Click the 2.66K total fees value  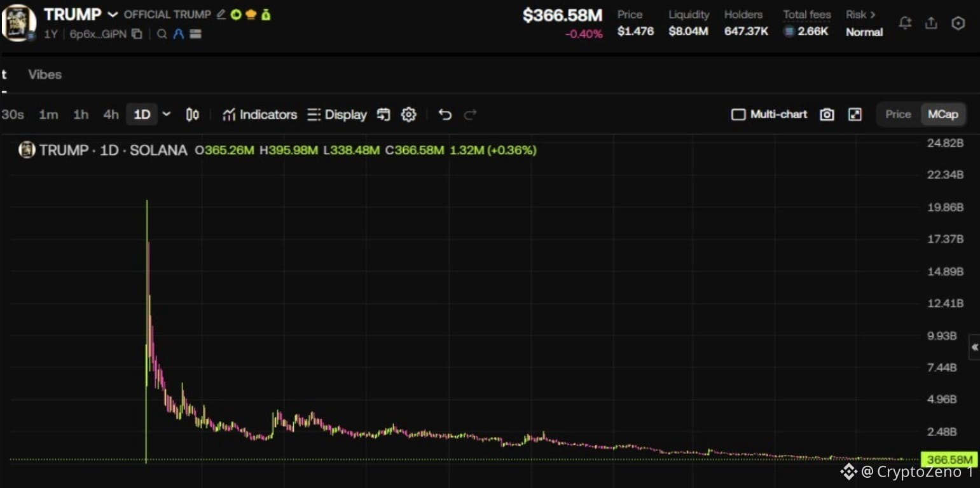[813, 31]
